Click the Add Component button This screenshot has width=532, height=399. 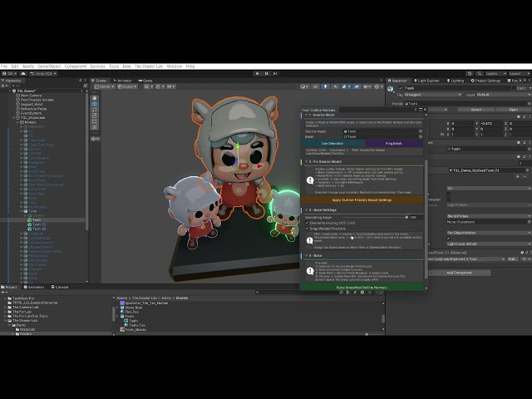pyautogui.click(x=459, y=273)
